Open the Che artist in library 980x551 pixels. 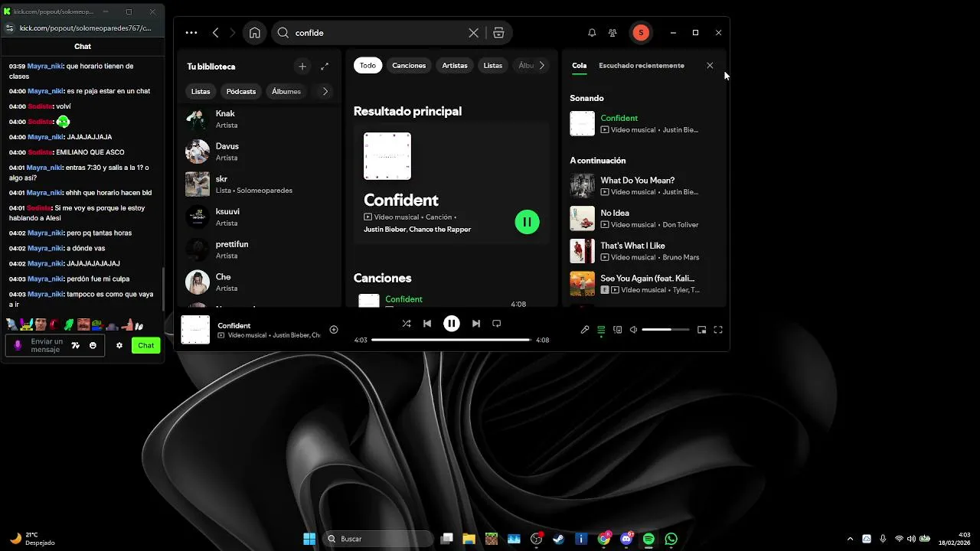(x=260, y=282)
